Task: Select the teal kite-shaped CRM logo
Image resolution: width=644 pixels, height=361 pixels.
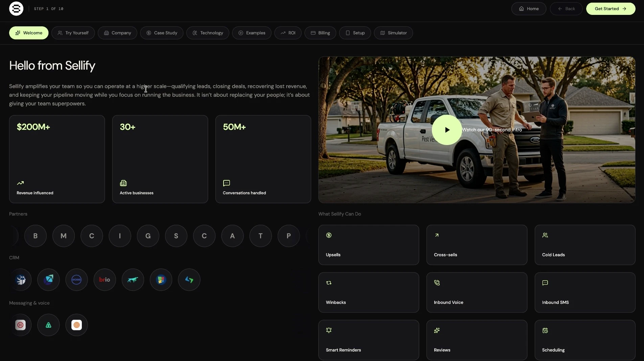Action: coord(48,280)
